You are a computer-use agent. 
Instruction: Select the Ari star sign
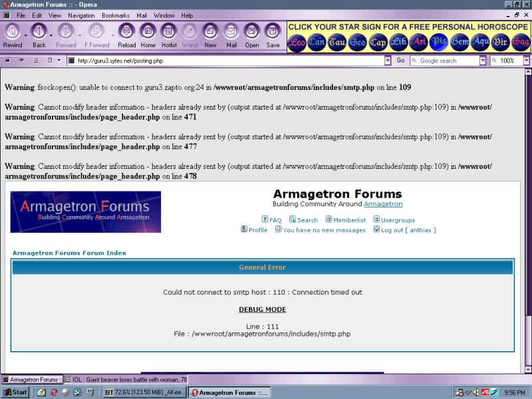[419, 43]
